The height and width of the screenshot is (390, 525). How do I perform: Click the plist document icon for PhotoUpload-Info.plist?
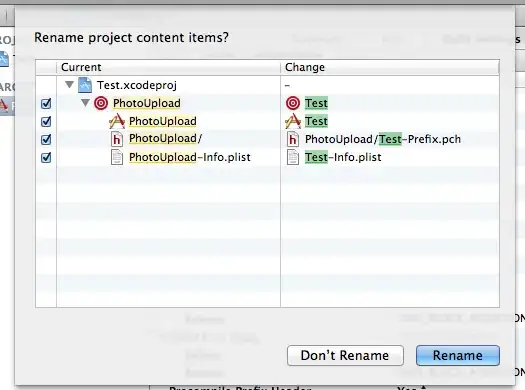117,157
